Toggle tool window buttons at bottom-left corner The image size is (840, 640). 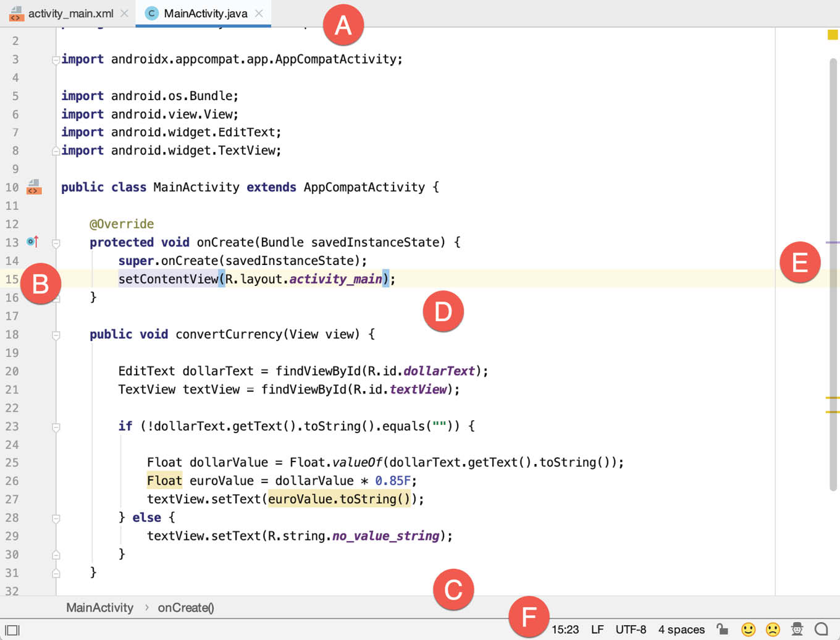12,630
